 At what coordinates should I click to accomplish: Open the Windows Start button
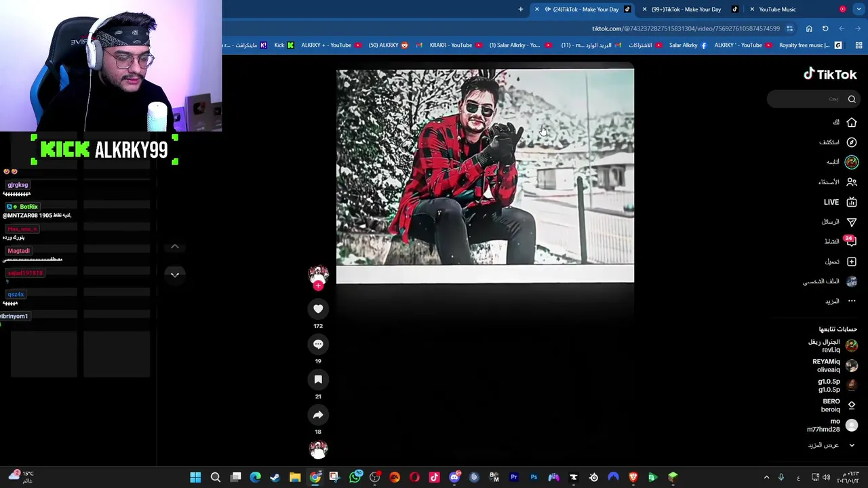195,477
